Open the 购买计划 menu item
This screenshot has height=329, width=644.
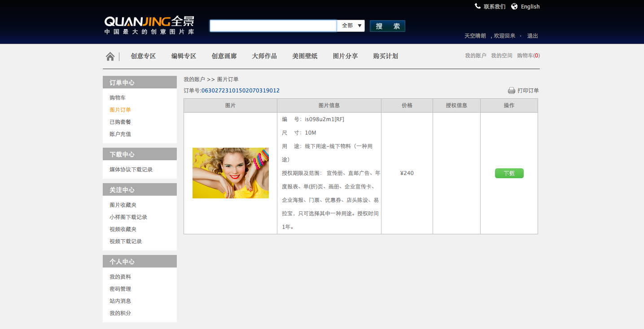[386, 56]
